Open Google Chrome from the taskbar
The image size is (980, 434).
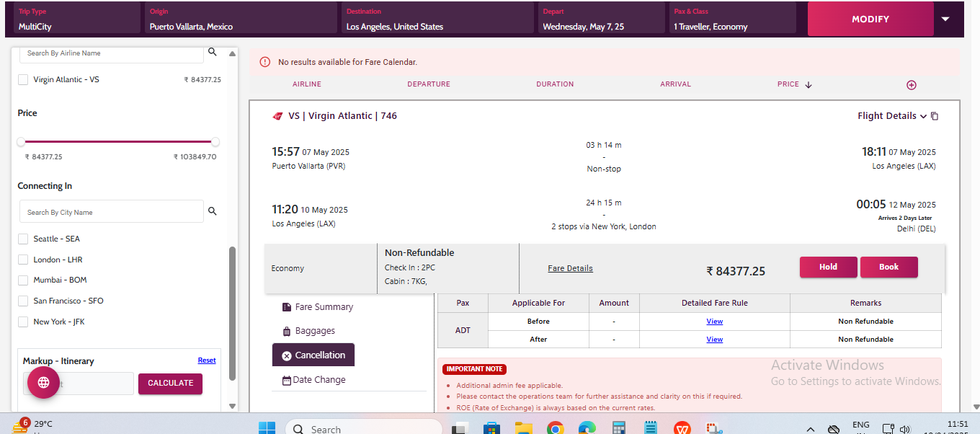pyautogui.click(x=555, y=428)
